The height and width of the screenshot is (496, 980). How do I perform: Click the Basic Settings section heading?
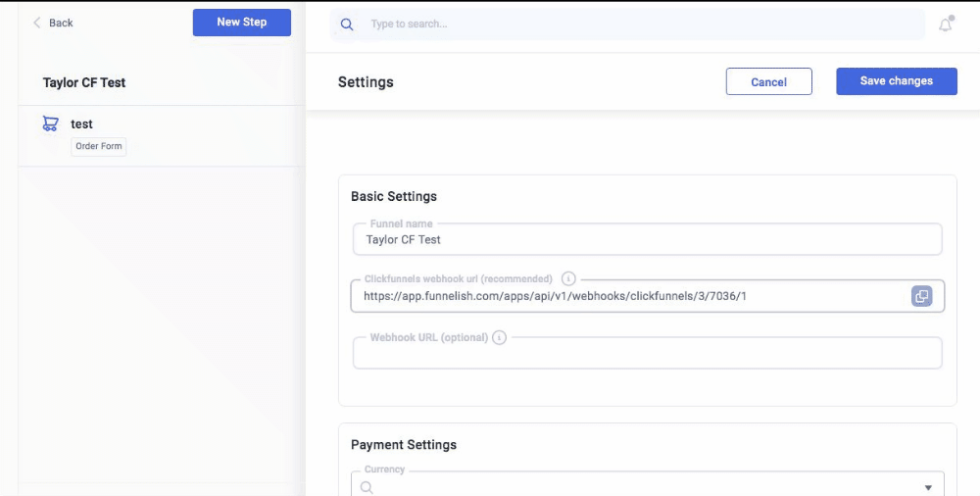[x=394, y=197]
